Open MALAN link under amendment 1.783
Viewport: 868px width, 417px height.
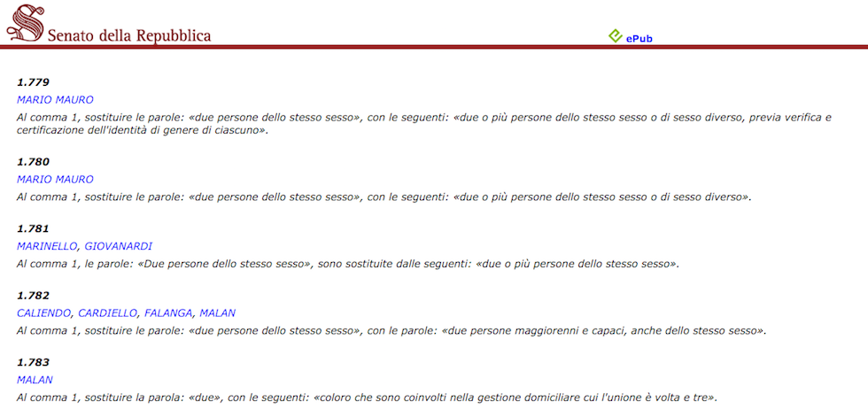(35, 381)
